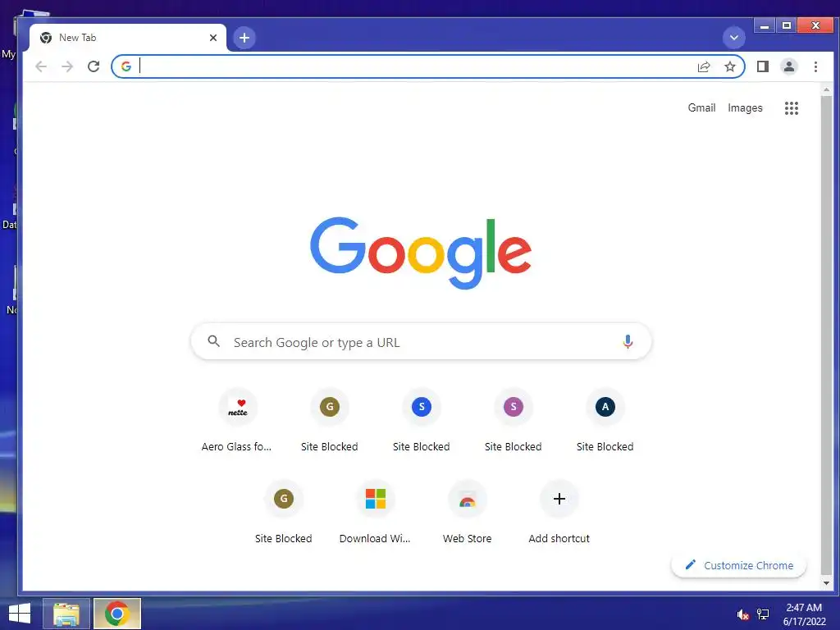Image resolution: width=840 pixels, height=630 pixels.
Task: Open the A Site Blocked shortcut
Action: (605, 421)
